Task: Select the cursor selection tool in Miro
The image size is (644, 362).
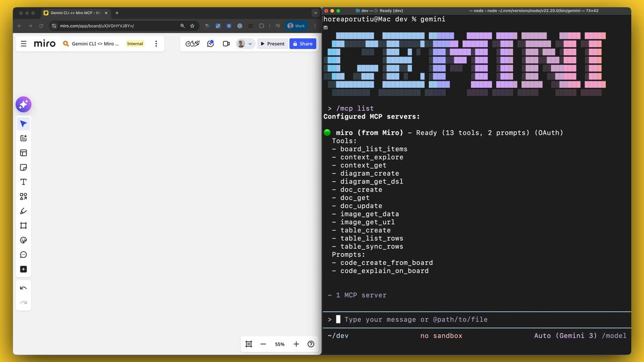Action: pos(24,124)
